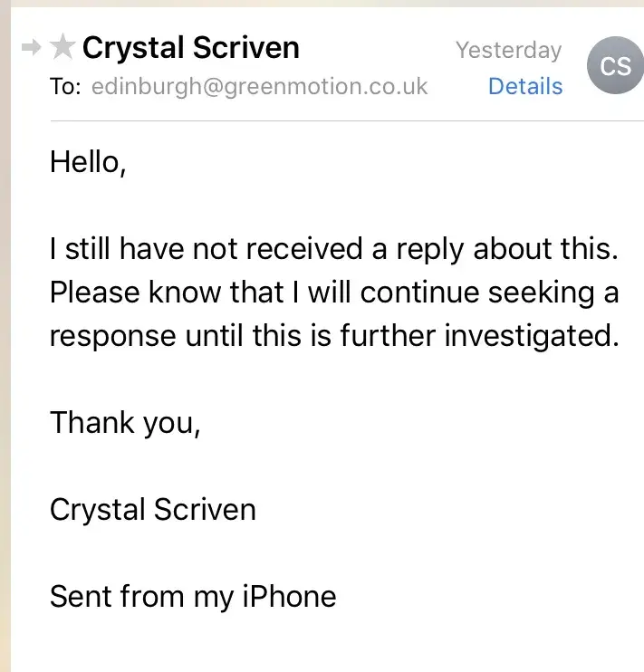
Task: Click the forwarded arrow icon
Action: pos(32,48)
